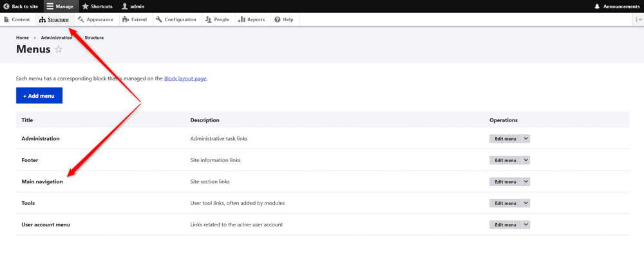Open the Extend admin section
Image resolution: width=644 pixels, height=256 pixels.
tap(135, 19)
